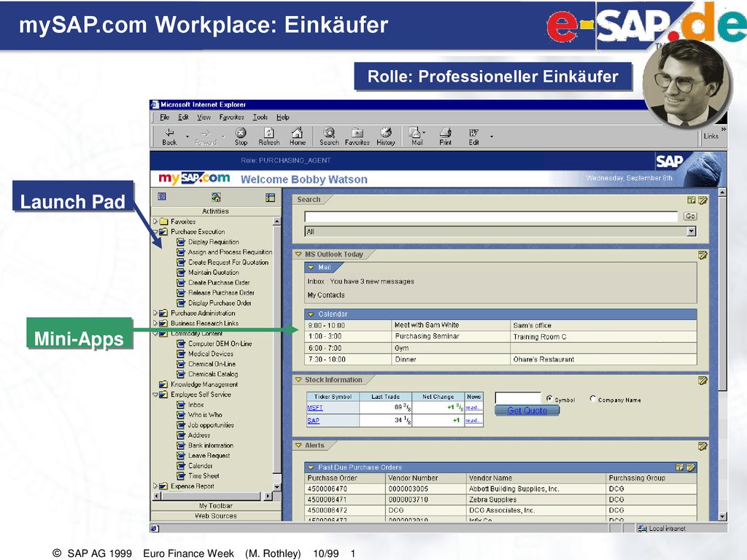
Task: Click the Edit toolbar icon
Action: pyautogui.click(x=473, y=136)
